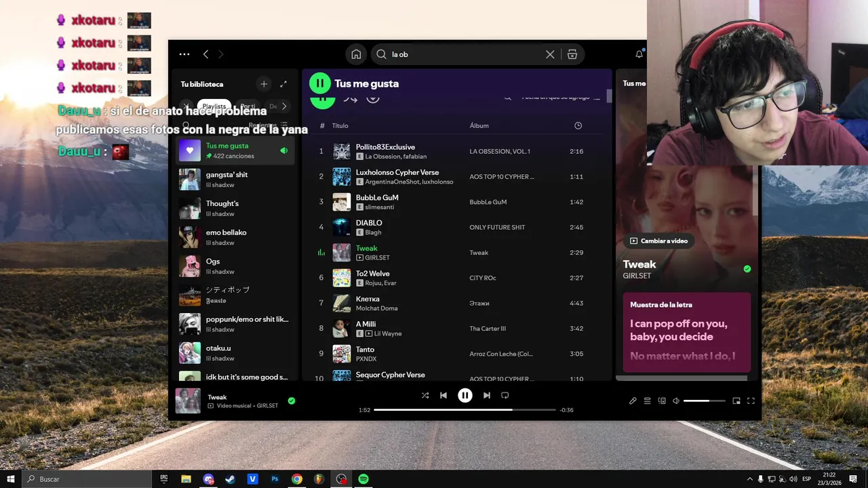Toggle shuffle in player controls

click(425, 395)
